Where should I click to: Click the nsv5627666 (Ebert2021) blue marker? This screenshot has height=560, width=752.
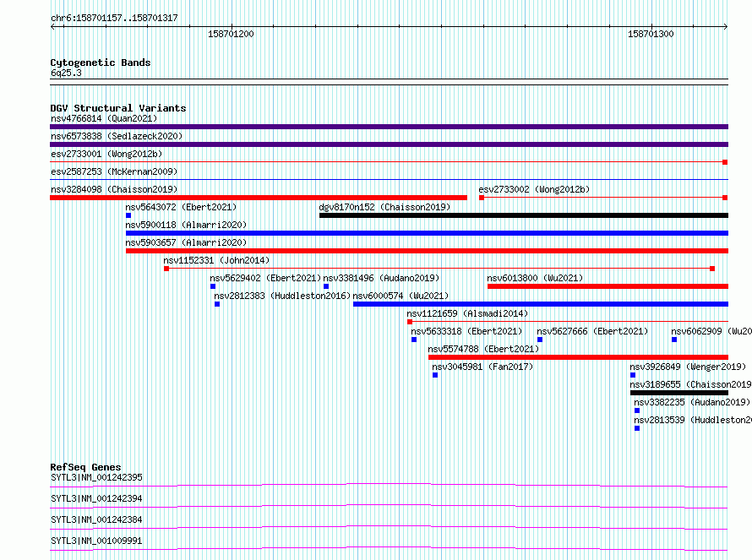(x=540, y=340)
